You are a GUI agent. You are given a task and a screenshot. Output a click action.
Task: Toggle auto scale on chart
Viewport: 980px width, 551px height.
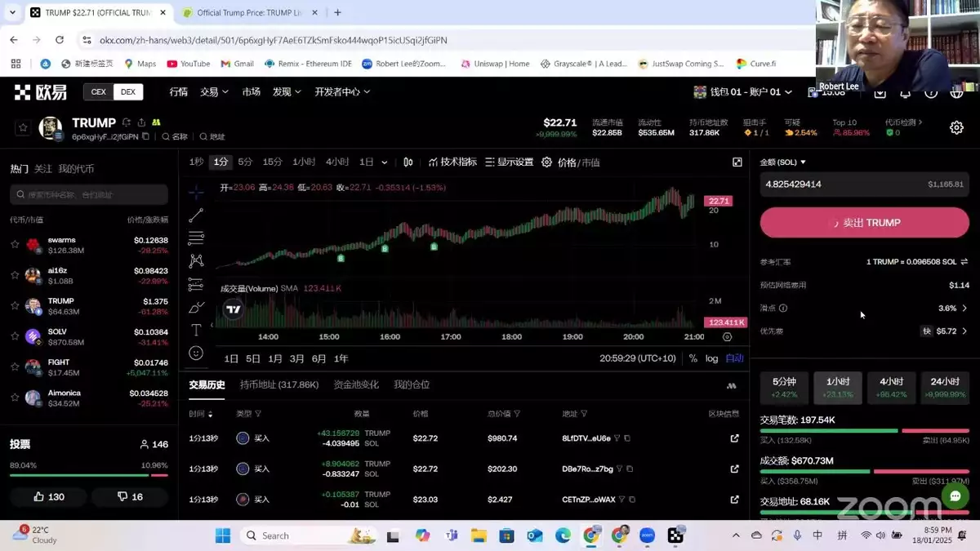734,358
